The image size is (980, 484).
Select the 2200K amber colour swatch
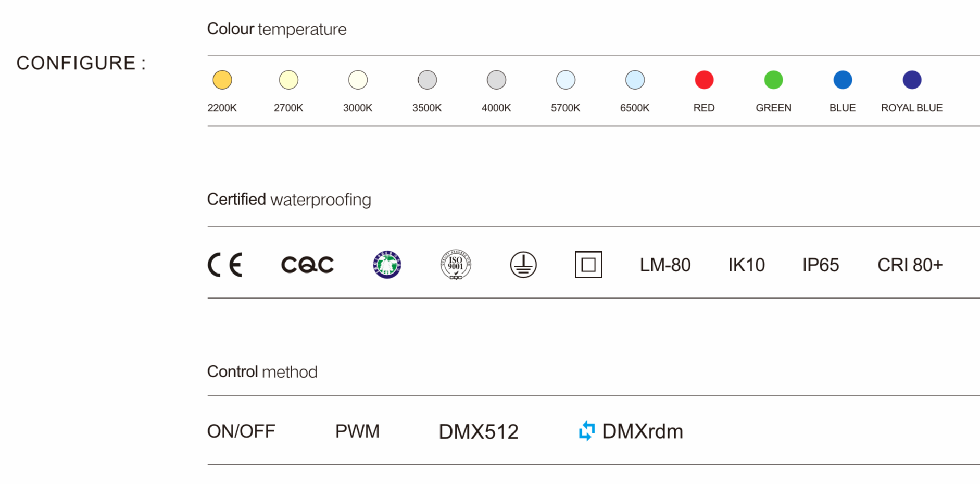tap(222, 80)
